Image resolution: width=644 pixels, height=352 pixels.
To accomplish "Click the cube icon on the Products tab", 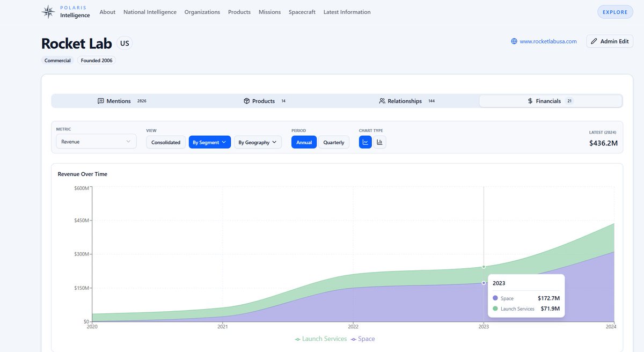I will pos(247,101).
